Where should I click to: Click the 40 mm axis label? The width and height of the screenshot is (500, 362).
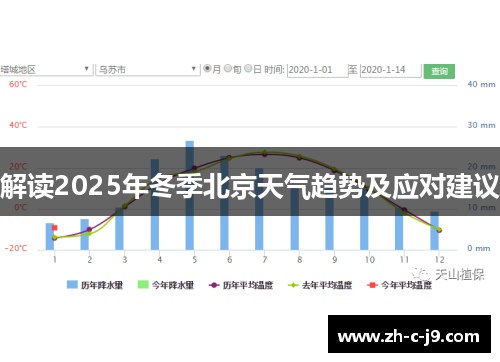point(481,84)
